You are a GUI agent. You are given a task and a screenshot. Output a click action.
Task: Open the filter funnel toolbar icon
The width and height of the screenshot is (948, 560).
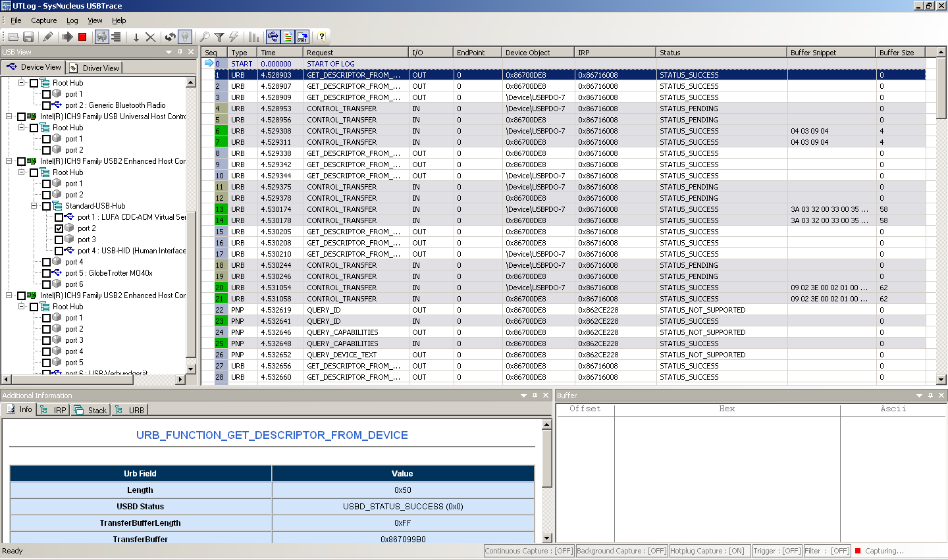[x=219, y=37]
